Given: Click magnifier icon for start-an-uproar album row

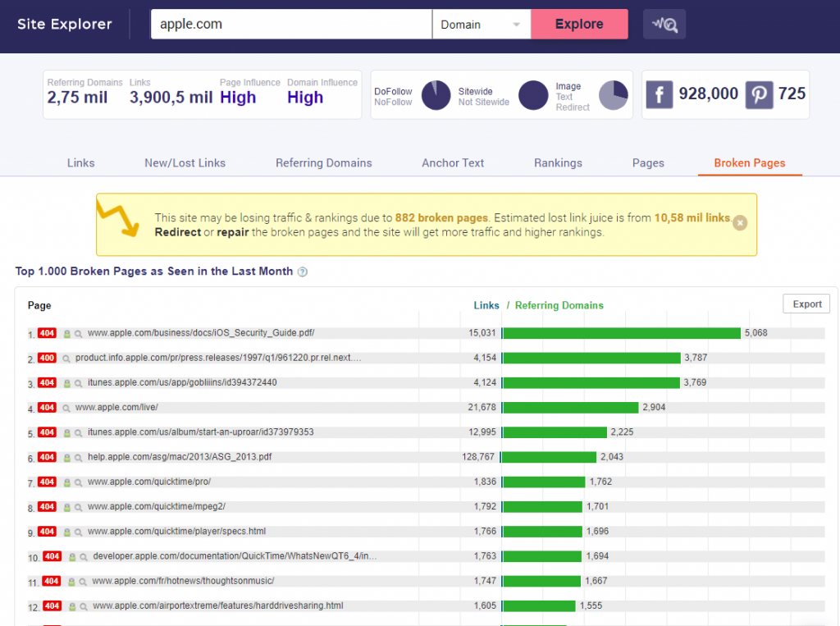Looking at the screenshot, I should tap(78, 433).
